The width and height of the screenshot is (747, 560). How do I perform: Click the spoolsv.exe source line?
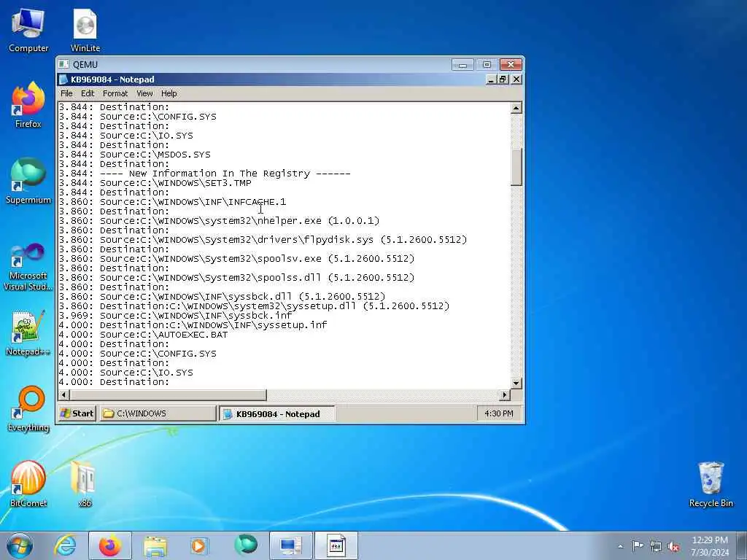click(x=236, y=259)
